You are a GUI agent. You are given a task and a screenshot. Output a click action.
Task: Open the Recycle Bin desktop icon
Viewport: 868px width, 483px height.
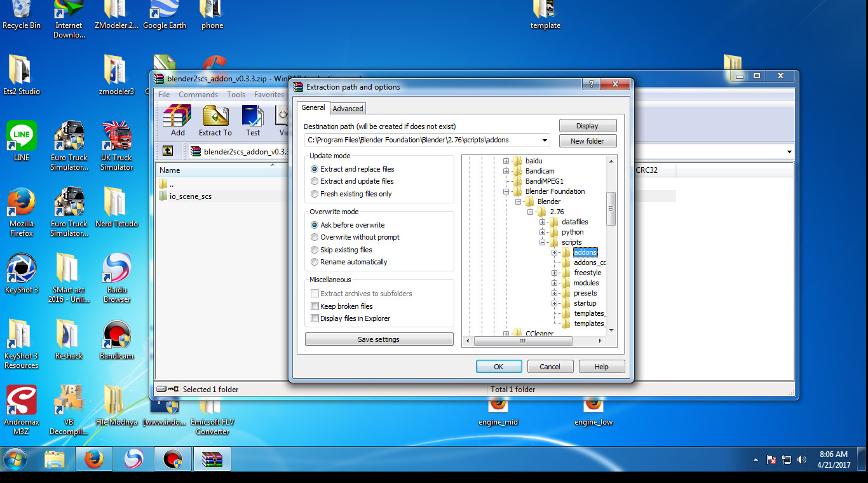tap(22, 16)
